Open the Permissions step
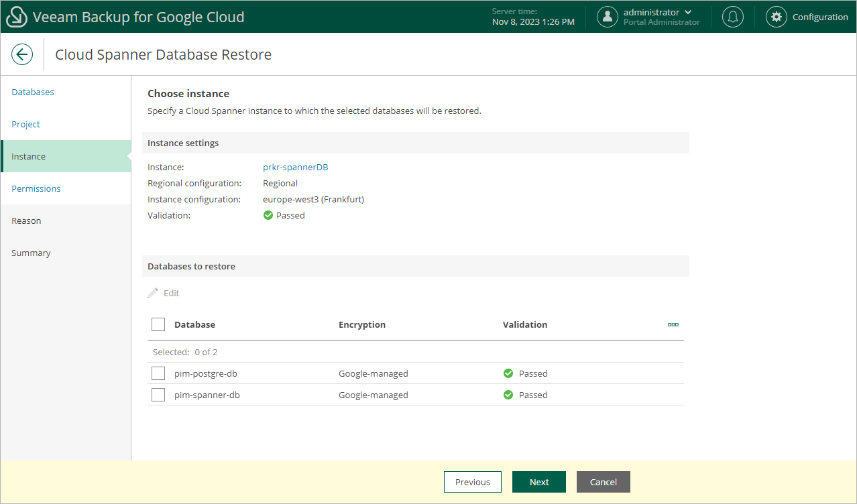 click(x=36, y=188)
